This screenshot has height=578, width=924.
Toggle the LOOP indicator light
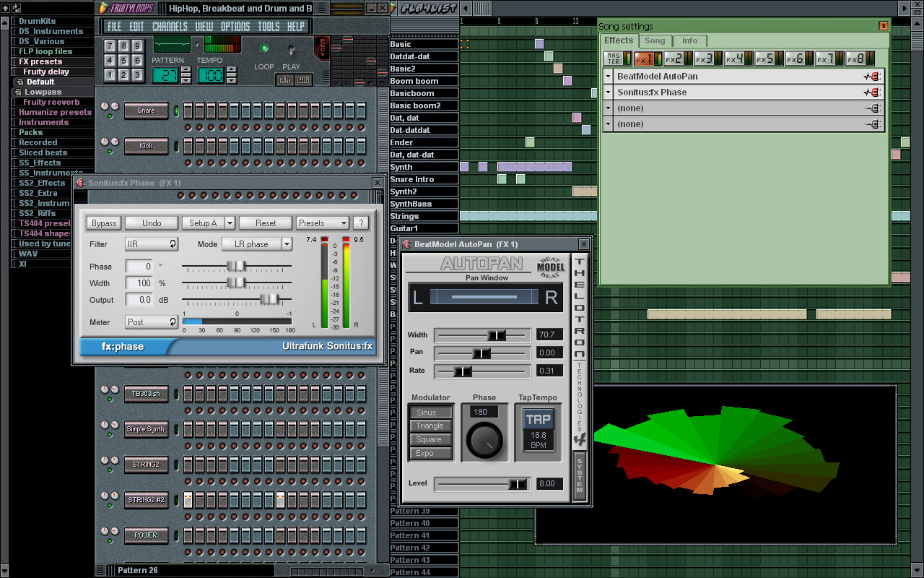click(264, 48)
